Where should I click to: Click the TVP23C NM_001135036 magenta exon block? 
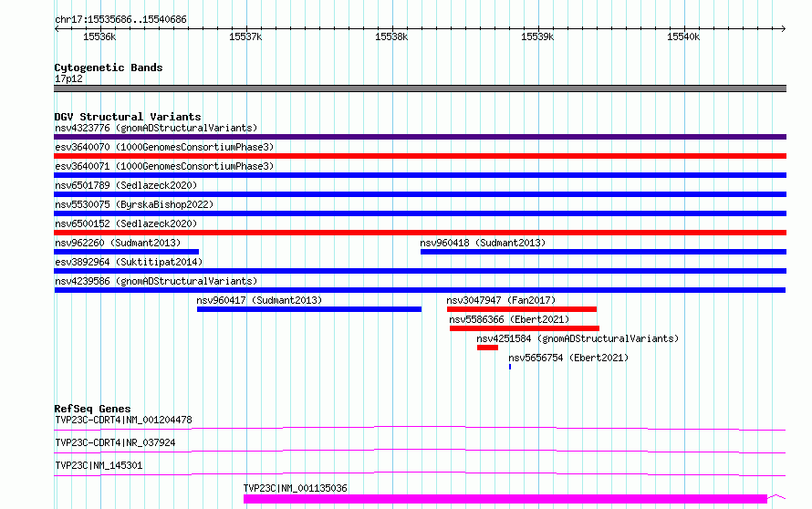(x=505, y=499)
